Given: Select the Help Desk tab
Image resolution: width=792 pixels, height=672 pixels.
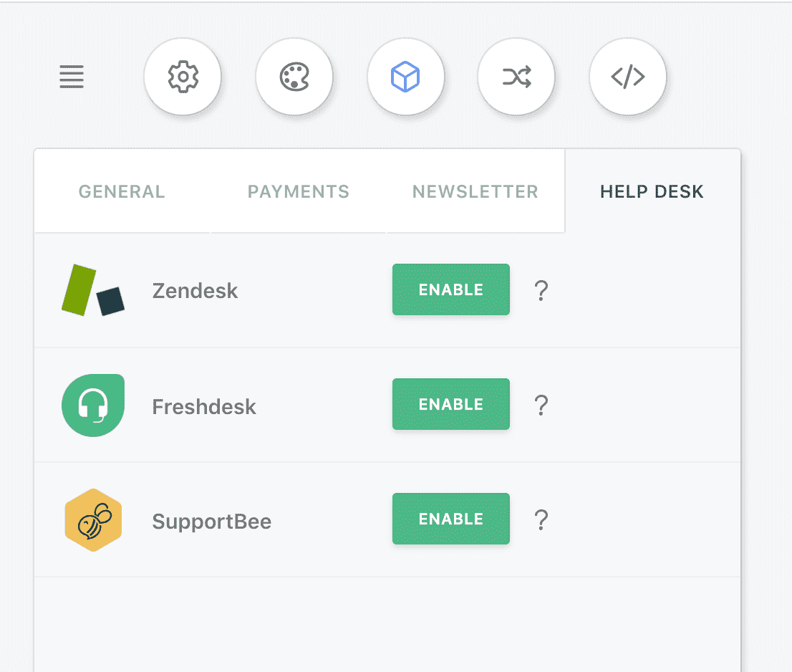Looking at the screenshot, I should [652, 191].
